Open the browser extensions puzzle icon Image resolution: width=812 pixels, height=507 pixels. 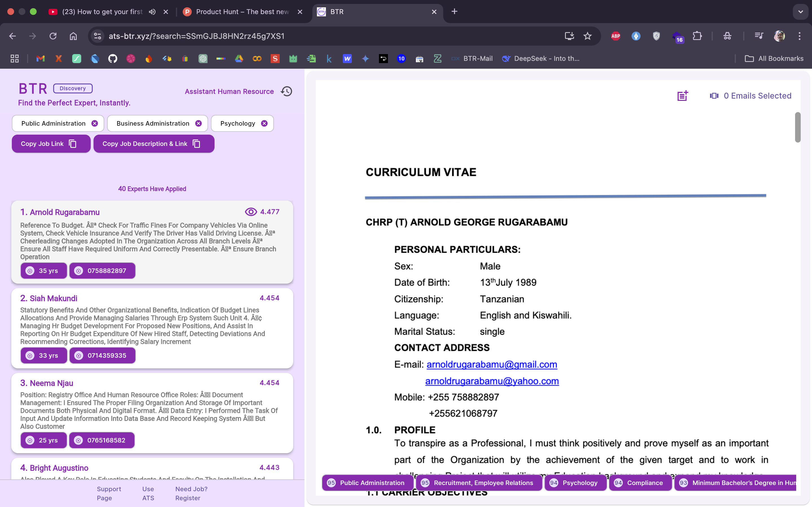pyautogui.click(x=697, y=36)
